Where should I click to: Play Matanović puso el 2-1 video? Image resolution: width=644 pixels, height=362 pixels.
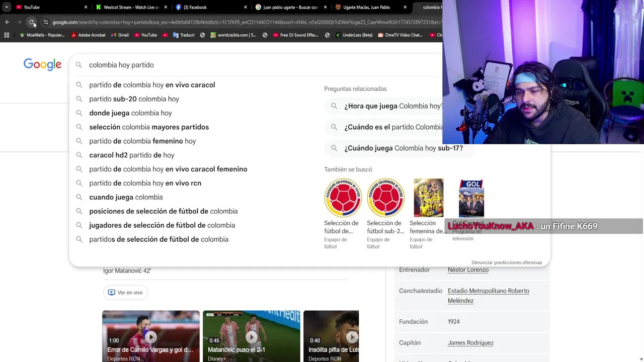(251, 336)
